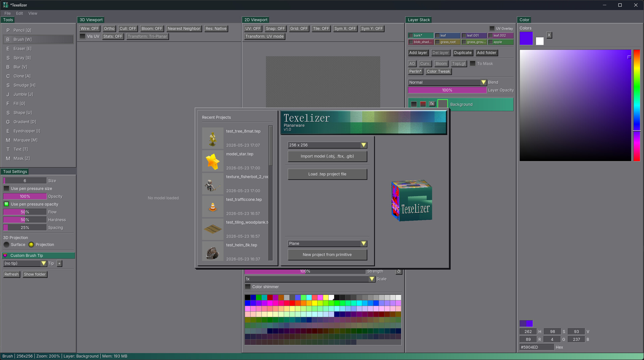The height and width of the screenshot is (360, 644).
Task: Select the Blur tool
Action: (x=38, y=67)
